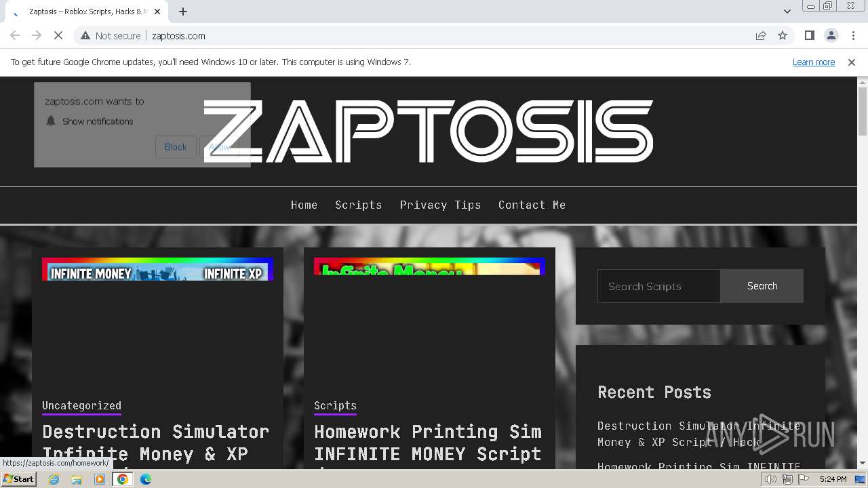The width and height of the screenshot is (868, 488).
Task: Open Windows Media Player from taskbar
Action: (100, 479)
